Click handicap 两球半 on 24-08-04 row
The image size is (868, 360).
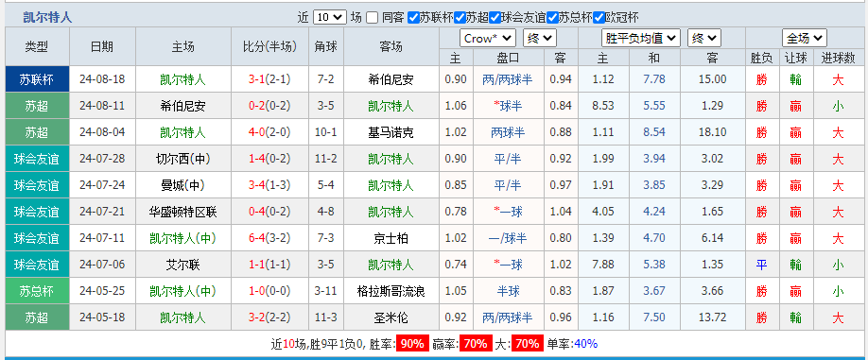pos(508,132)
